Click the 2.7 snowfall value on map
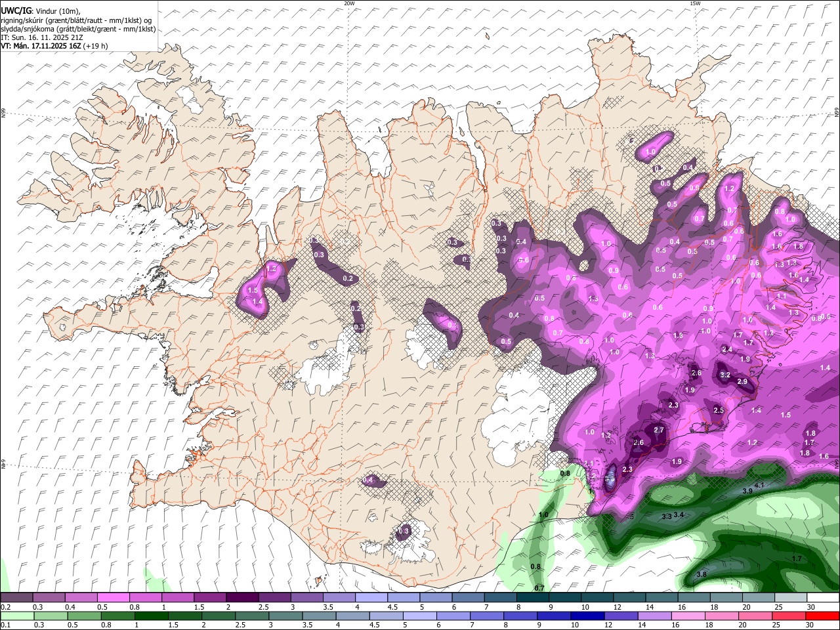840x630 pixels. pyautogui.click(x=660, y=430)
